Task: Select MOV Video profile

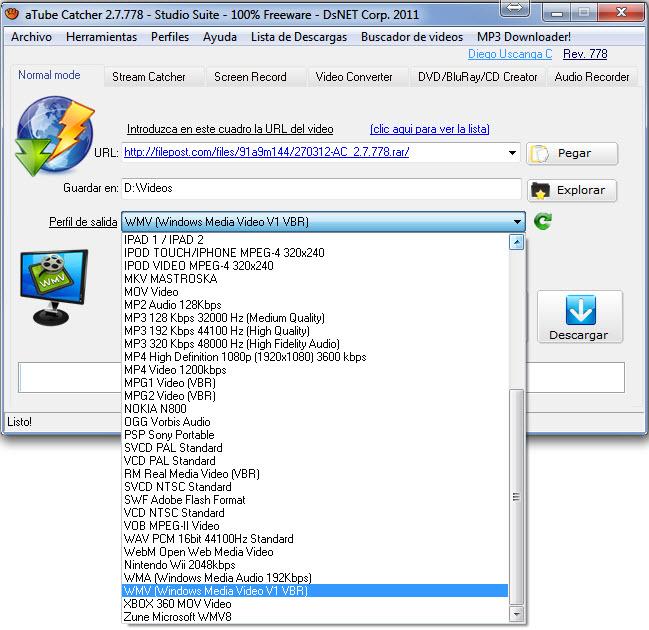Action: point(315,292)
